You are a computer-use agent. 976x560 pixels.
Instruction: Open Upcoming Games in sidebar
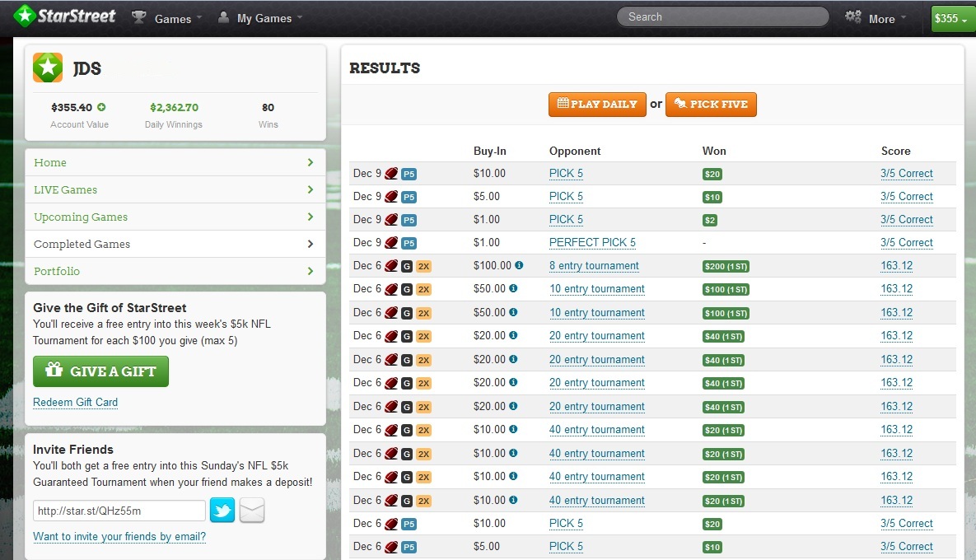pos(175,217)
